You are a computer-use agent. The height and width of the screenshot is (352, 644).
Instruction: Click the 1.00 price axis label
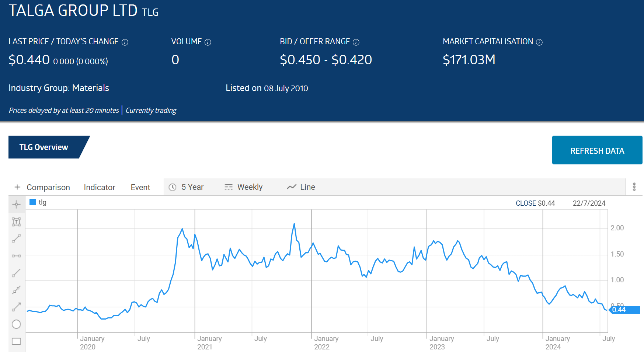[x=617, y=280]
